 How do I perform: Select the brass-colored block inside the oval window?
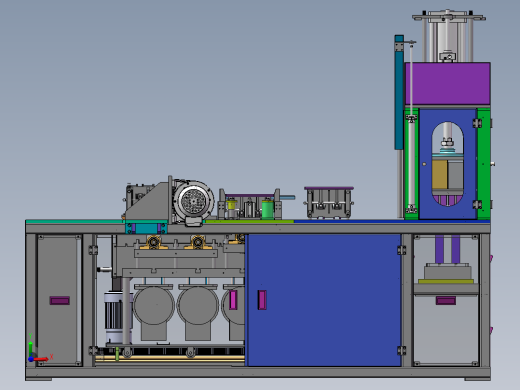(440, 175)
